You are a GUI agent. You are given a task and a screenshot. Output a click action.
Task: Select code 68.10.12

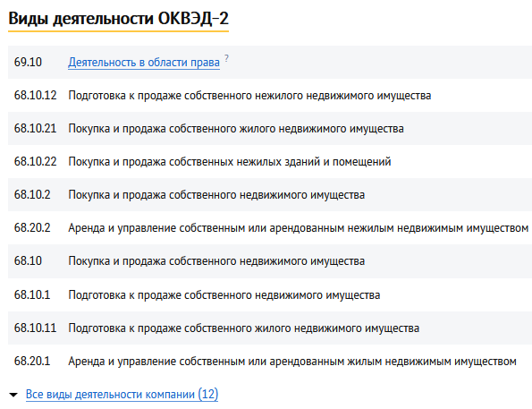35,96
